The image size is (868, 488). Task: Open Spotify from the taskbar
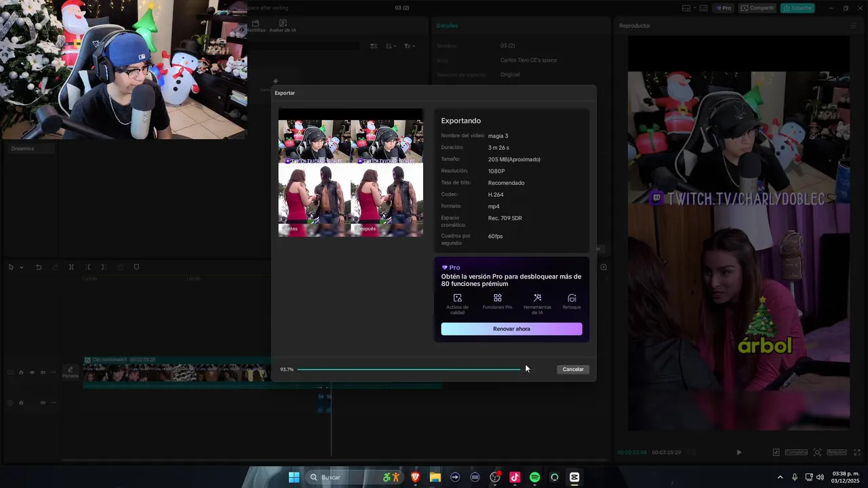coord(534,477)
